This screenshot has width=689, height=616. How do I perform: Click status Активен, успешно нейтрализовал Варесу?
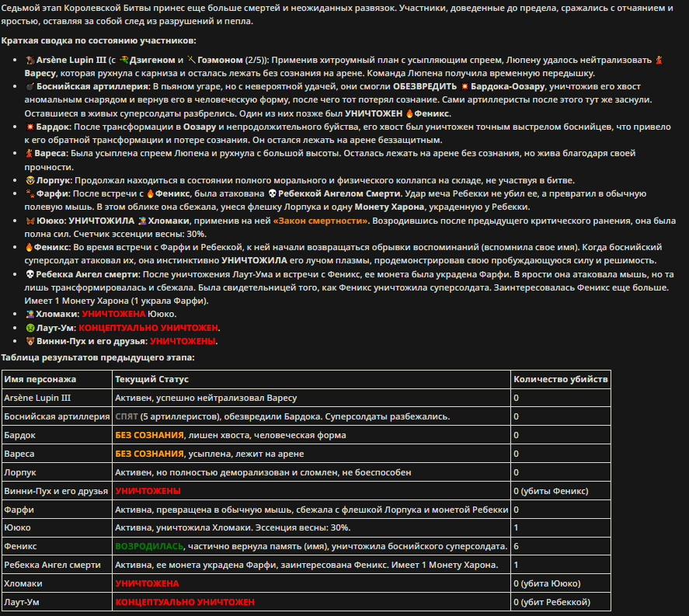point(311,398)
